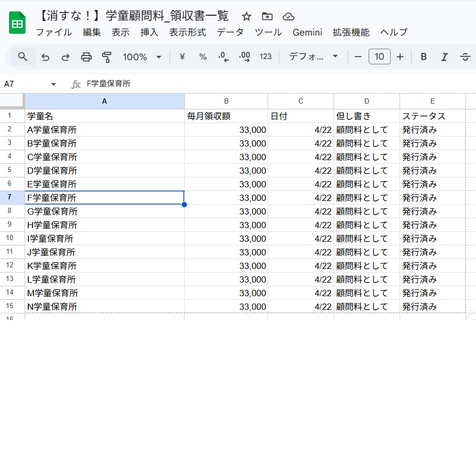Screen dimensions: 476x472
Task: Toggle bold text formatting
Action: 424,57
